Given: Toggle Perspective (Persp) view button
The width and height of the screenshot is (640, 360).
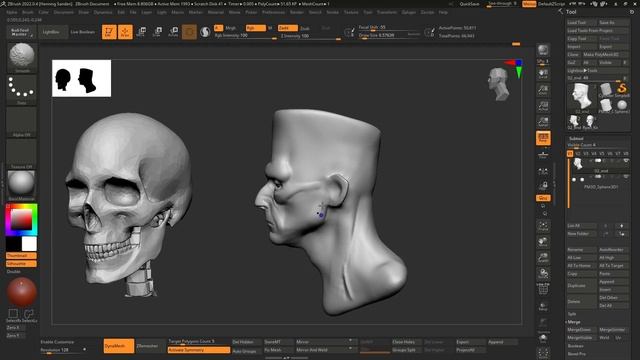Looking at the screenshot, I should point(543,138).
